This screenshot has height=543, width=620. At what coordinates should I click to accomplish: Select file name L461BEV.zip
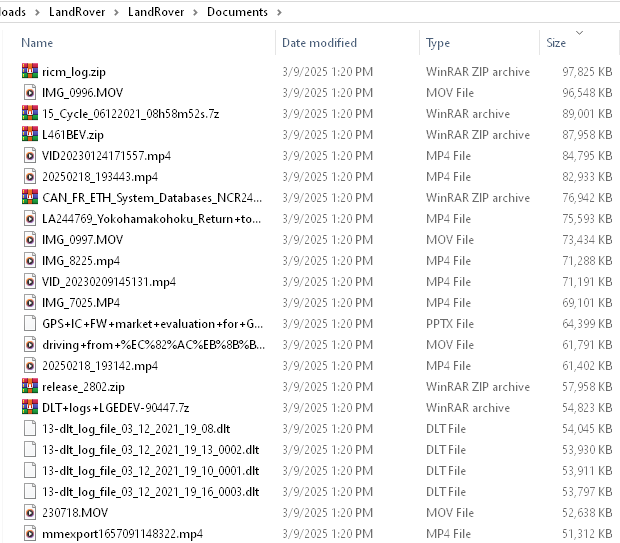coord(73,135)
